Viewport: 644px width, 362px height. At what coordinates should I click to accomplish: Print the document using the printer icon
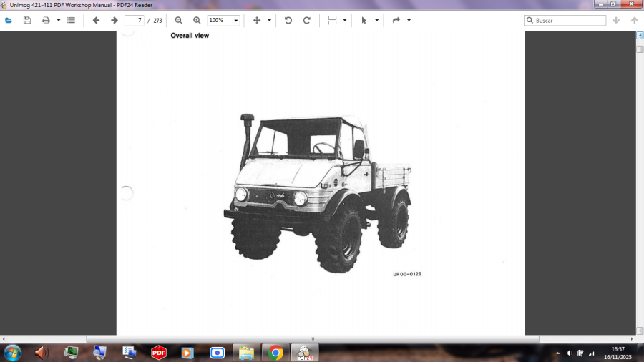(x=46, y=20)
